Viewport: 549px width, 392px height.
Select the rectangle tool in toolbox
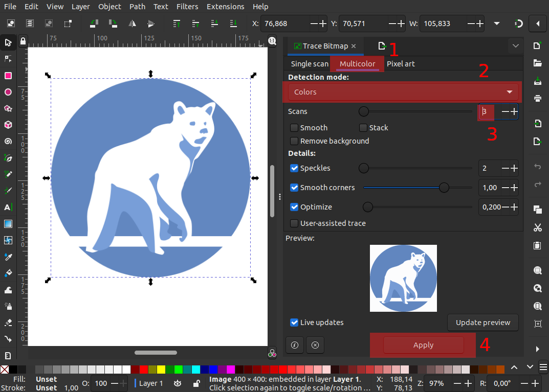(8, 76)
